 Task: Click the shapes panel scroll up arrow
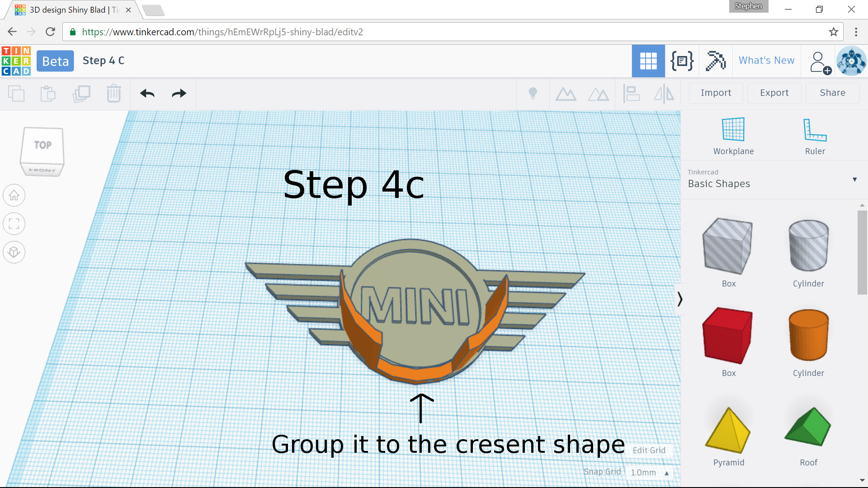point(862,205)
